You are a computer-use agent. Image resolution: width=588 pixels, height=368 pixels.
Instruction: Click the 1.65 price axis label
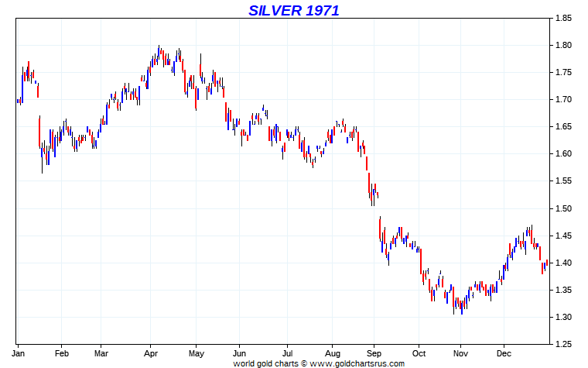pyautogui.click(x=563, y=126)
